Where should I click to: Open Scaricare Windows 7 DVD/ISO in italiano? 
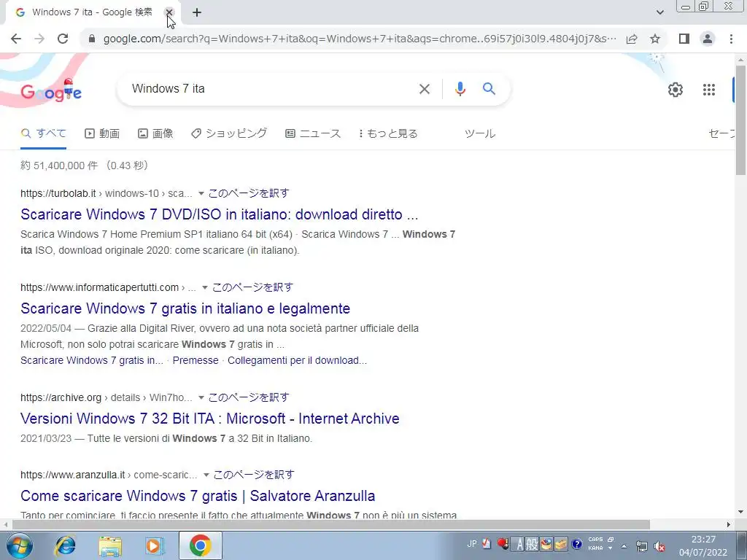coord(219,214)
